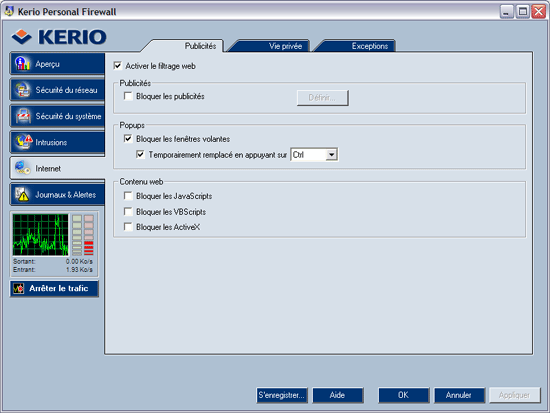Click the outgoing traffic level meter
This screenshot has width=550, height=413.
click(x=77, y=235)
